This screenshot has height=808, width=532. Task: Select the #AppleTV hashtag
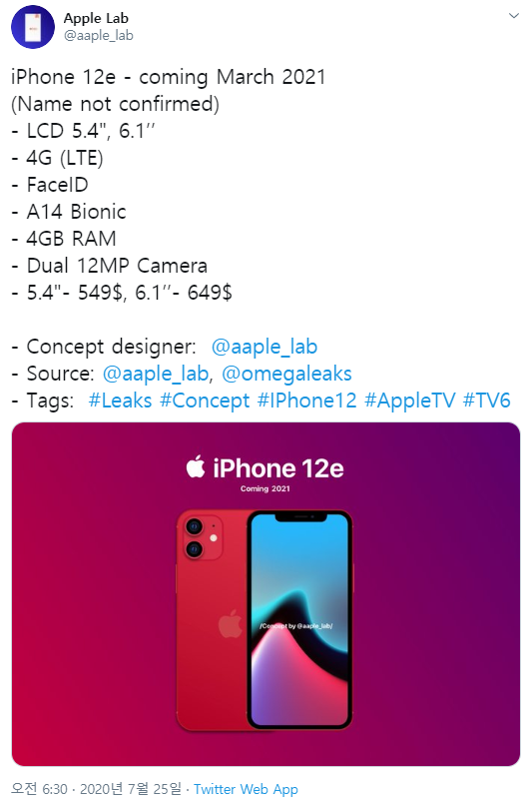(410, 401)
